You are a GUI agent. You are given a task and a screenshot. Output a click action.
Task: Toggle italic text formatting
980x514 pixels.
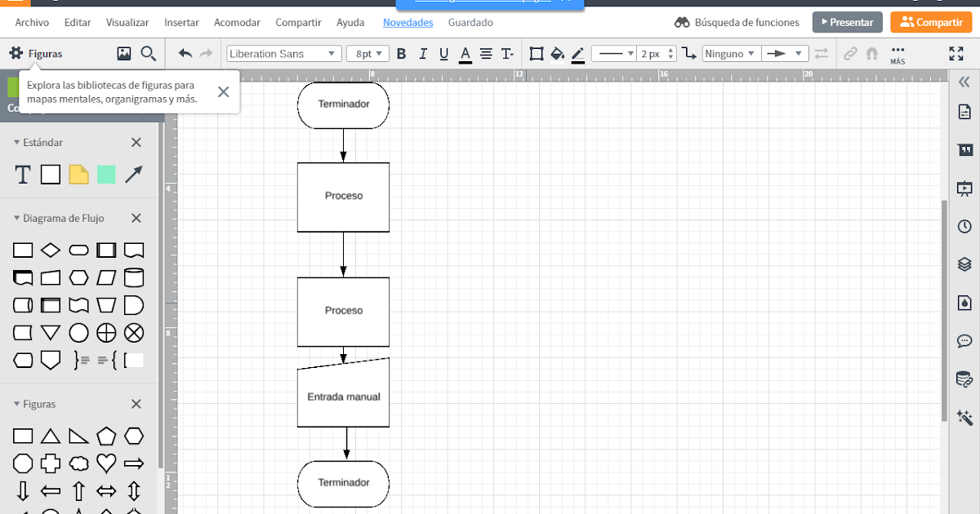[x=422, y=53]
